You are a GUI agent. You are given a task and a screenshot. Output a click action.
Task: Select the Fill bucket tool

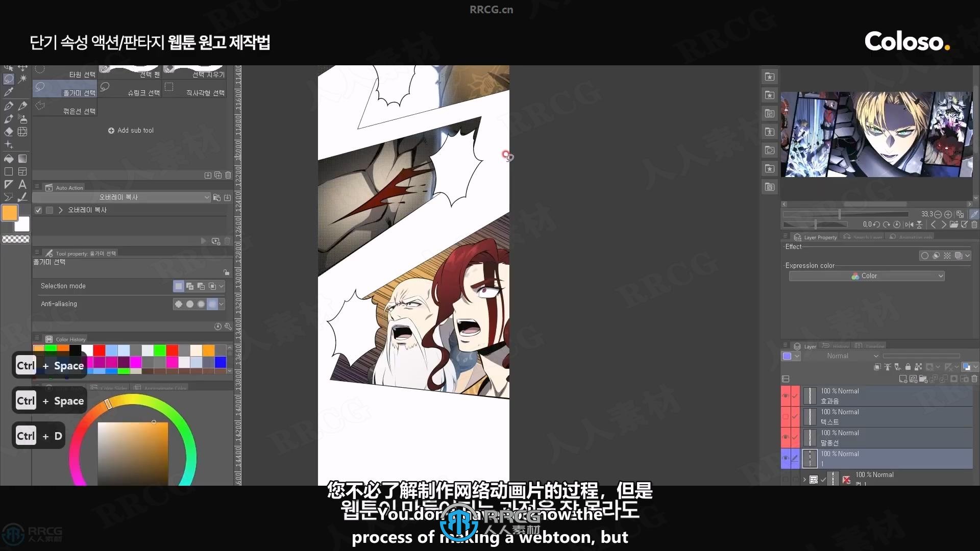point(9,159)
